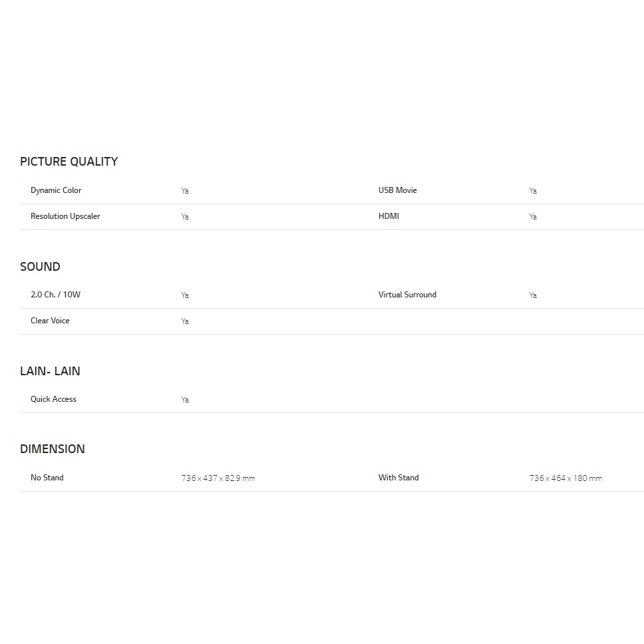This screenshot has height=644, width=644.
Task: Click the HDMI spec label
Action: click(x=389, y=216)
